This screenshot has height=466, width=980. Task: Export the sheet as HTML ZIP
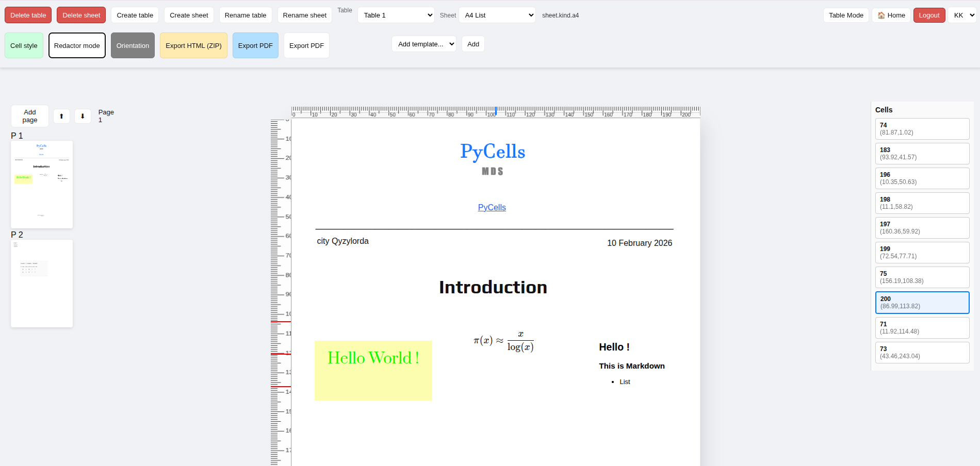[193, 45]
